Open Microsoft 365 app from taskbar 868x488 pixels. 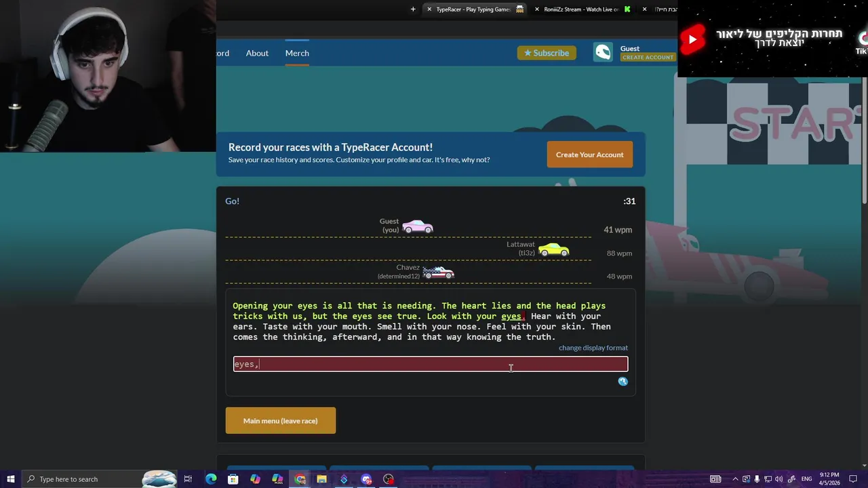click(x=277, y=479)
